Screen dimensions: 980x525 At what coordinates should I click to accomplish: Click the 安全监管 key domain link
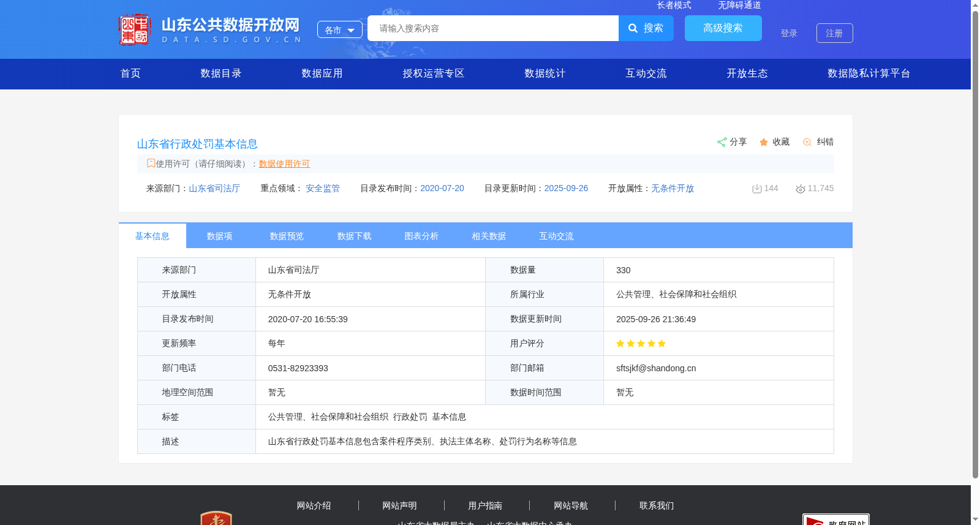tap(323, 189)
